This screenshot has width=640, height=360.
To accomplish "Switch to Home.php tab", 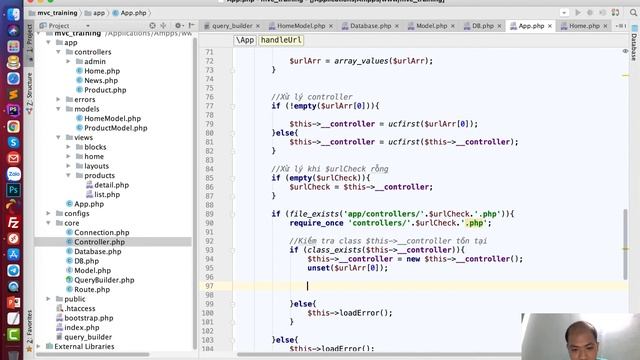I will click(x=584, y=26).
